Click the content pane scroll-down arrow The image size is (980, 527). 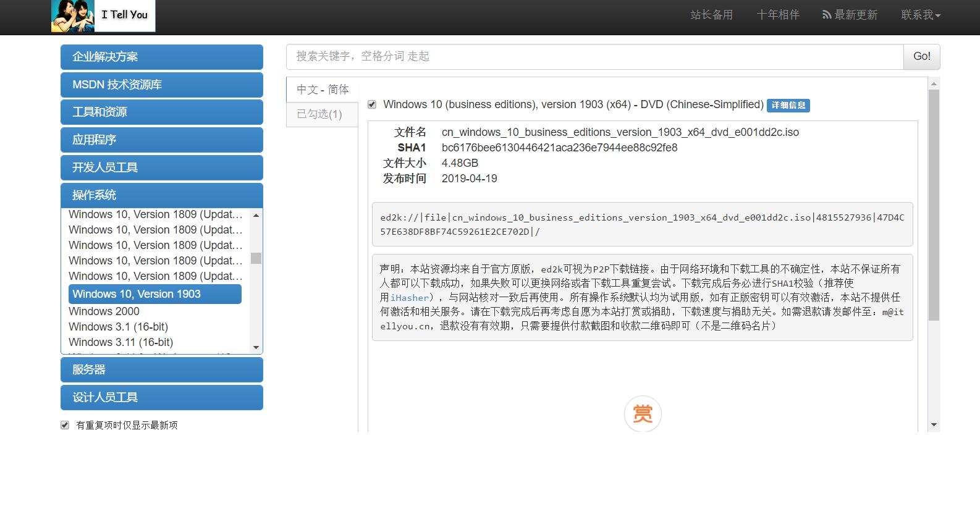click(934, 425)
